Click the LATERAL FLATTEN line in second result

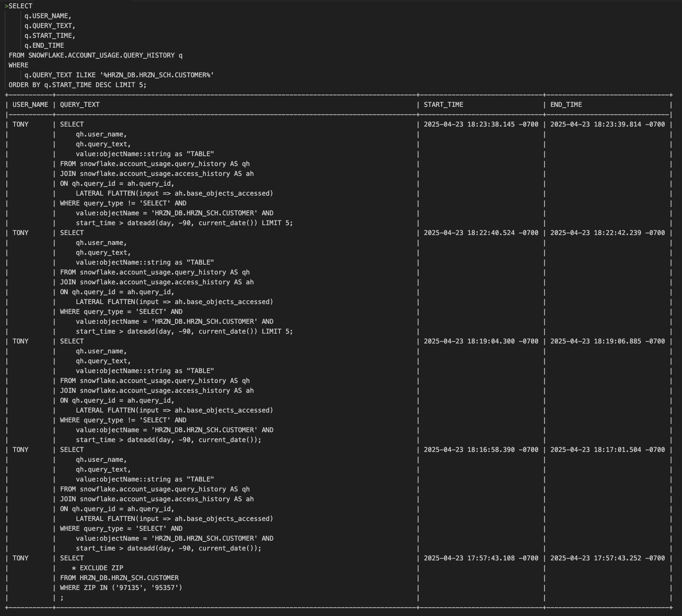point(173,301)
